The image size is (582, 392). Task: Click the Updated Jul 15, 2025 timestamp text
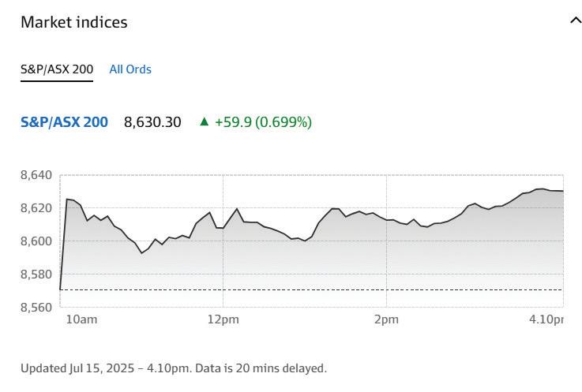[x=173, y=368]
